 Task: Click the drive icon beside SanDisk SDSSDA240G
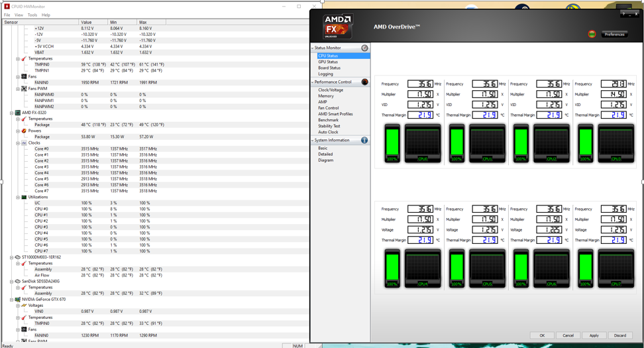tap(18, 282)
